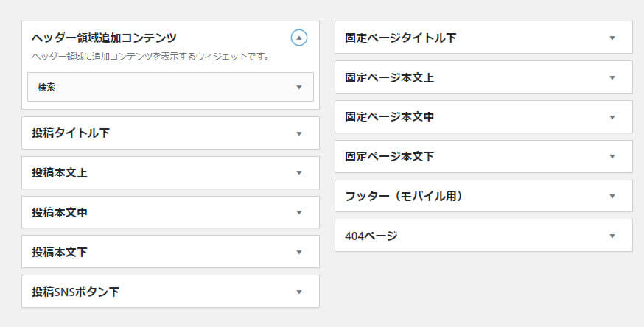Open フッター(モバイル用) dropdown arrow
This screenshot has width=644, height=327.
tap(612, 196)
